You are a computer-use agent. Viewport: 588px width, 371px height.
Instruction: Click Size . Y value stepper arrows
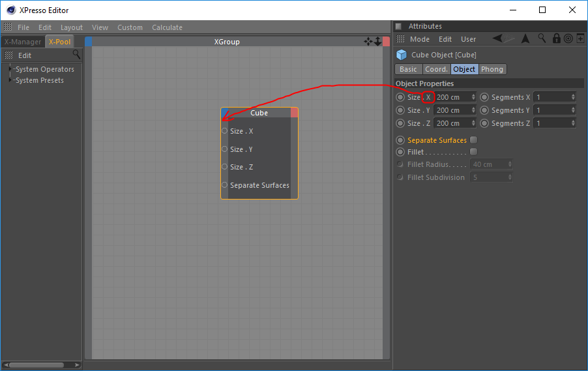click(473, 110)
